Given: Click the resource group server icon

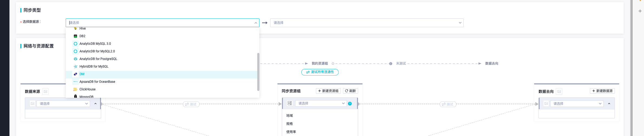Looking at the screenshot, I should 290,103.
